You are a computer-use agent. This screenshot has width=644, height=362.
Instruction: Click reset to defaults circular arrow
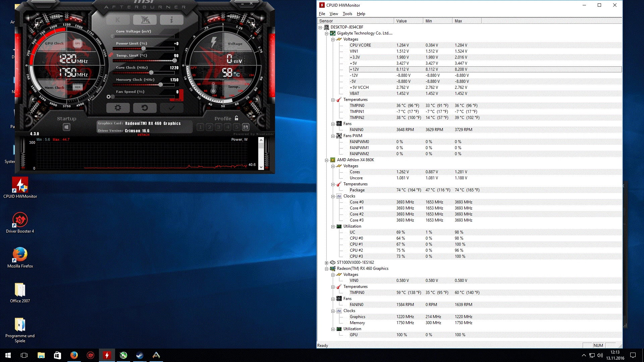145,108
